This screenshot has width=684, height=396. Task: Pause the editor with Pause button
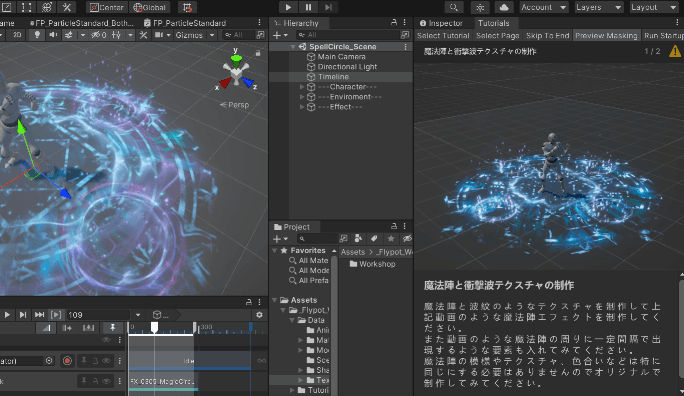pyautogui.click(x=308, y=7)
